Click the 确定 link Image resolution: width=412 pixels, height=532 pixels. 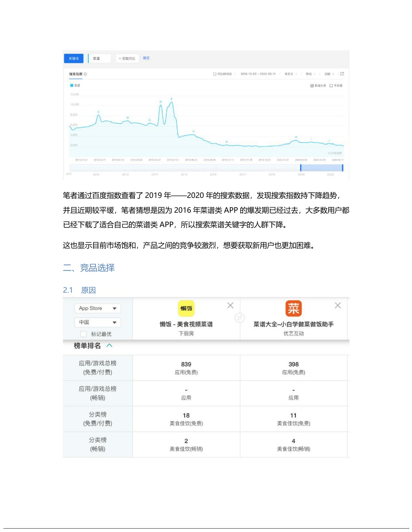click(x=146, y=58)
